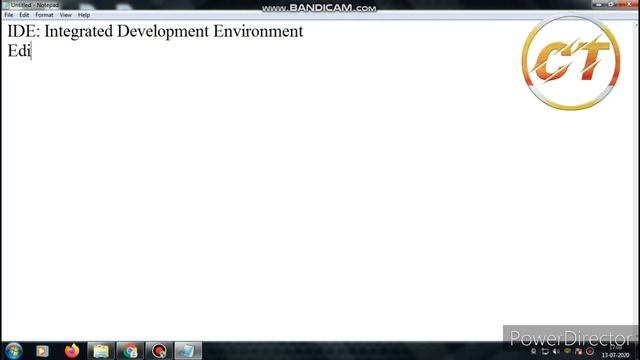Click the Windows Start orb
The width and height of the screenshot is (640, 360).
[13, 351]
